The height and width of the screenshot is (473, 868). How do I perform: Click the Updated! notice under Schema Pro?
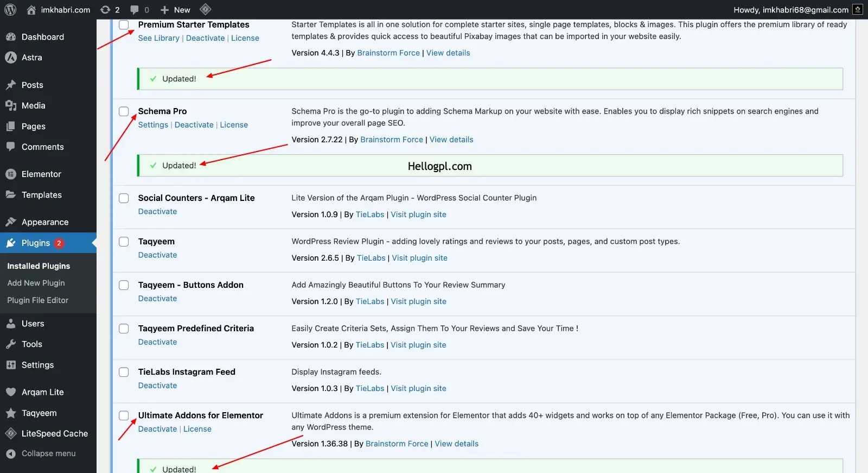click(x=490, y=166)
